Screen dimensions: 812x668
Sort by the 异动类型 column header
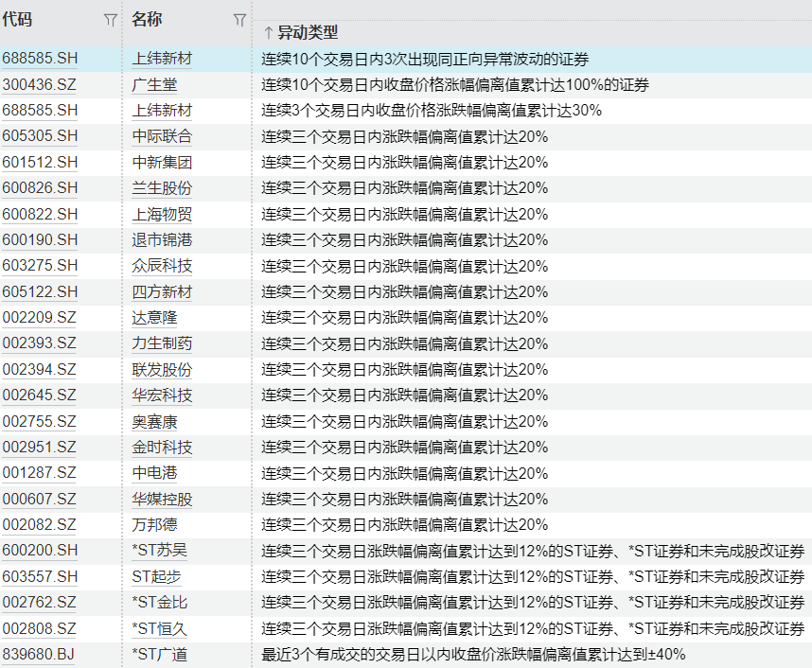[x=308, y=32]
